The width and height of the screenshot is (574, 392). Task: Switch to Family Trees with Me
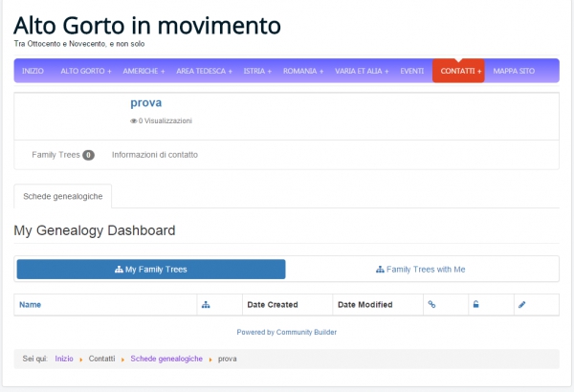coord(421,270)
